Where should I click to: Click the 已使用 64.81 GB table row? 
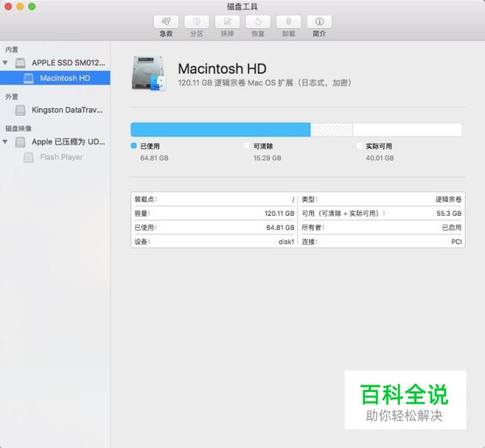coord(214,228)
